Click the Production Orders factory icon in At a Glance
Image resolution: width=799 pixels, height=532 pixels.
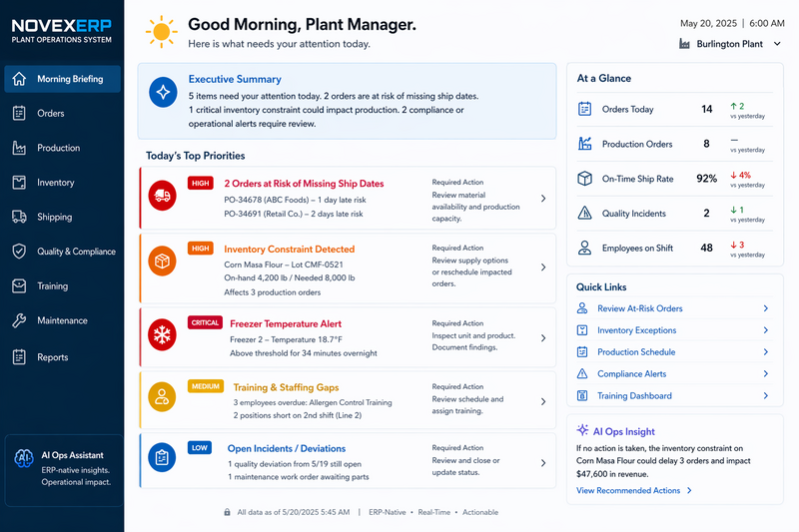point(584,144)
